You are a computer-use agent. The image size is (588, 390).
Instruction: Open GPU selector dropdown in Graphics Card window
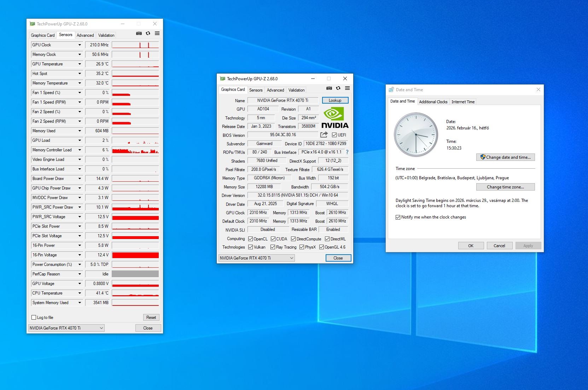point(292,258)
